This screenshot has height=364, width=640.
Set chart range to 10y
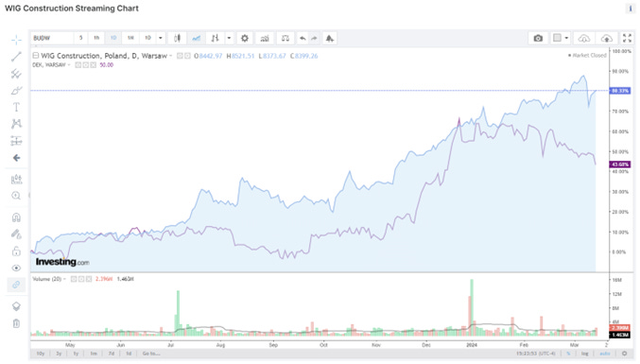tap(41, 354)
